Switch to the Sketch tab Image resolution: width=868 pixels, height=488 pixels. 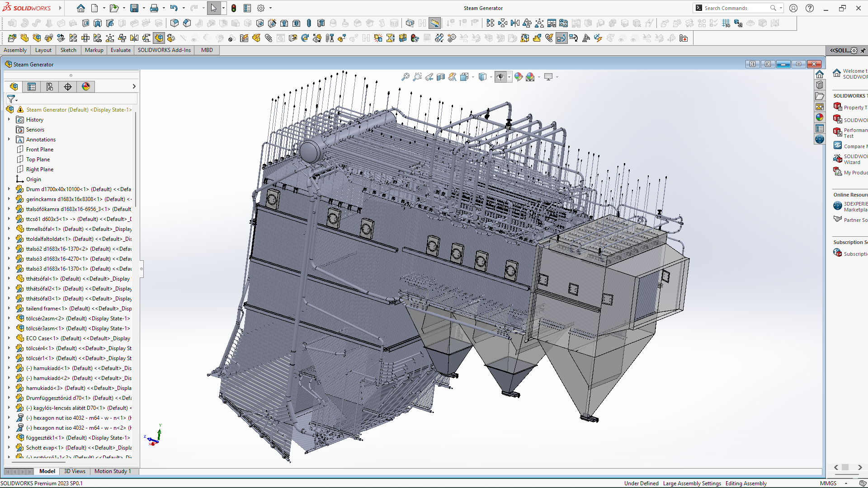click(x=68, y=50)
